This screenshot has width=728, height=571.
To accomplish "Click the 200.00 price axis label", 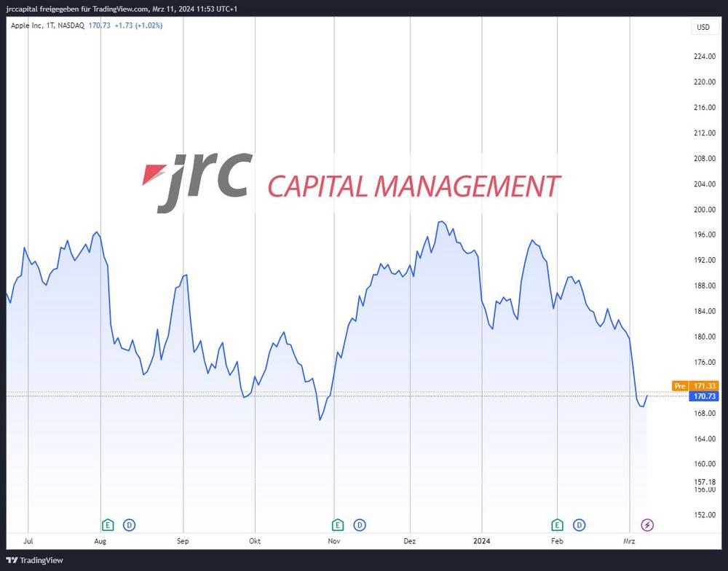I will click(704, 210).
